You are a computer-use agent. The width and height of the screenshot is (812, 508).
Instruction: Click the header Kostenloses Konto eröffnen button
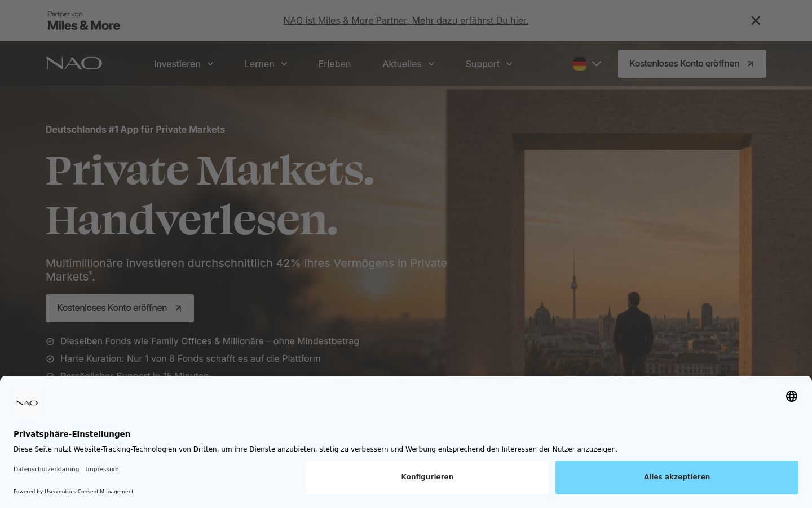tap(692, 64)
